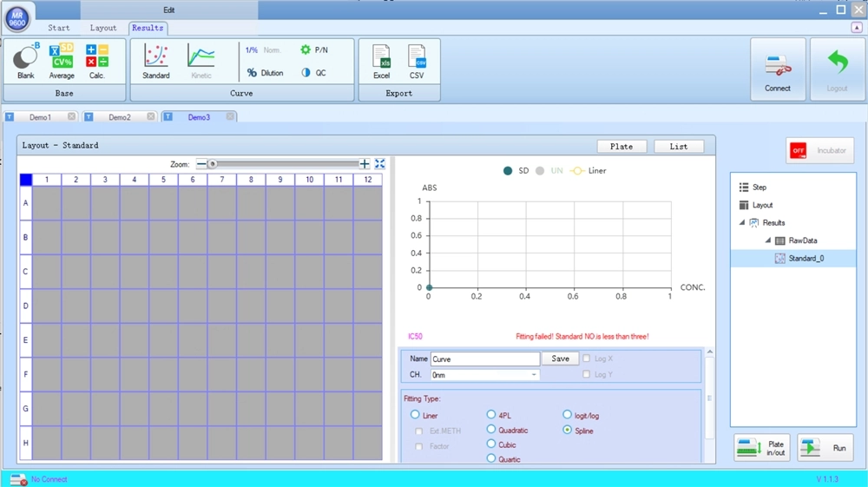The width and height of the screenshot is (868, 487).
Task: Enable the Log X checkbox
Action: click(589, 359)
